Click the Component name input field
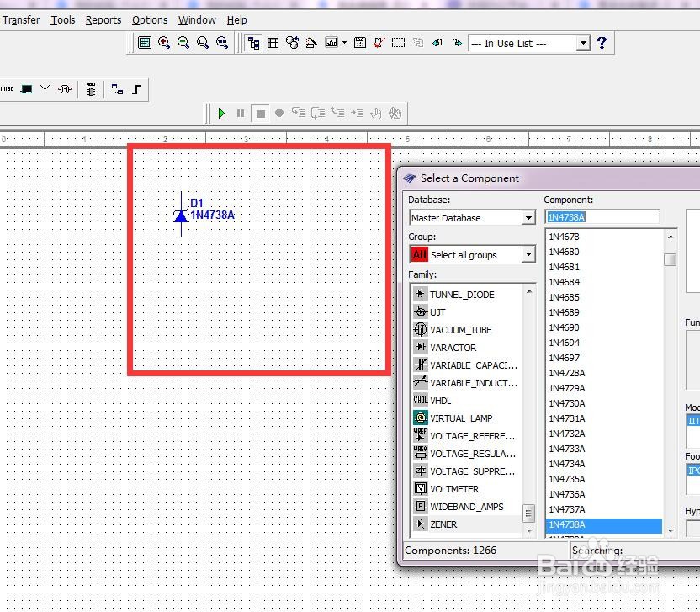700x612 pixels. [x=602, y=217]
